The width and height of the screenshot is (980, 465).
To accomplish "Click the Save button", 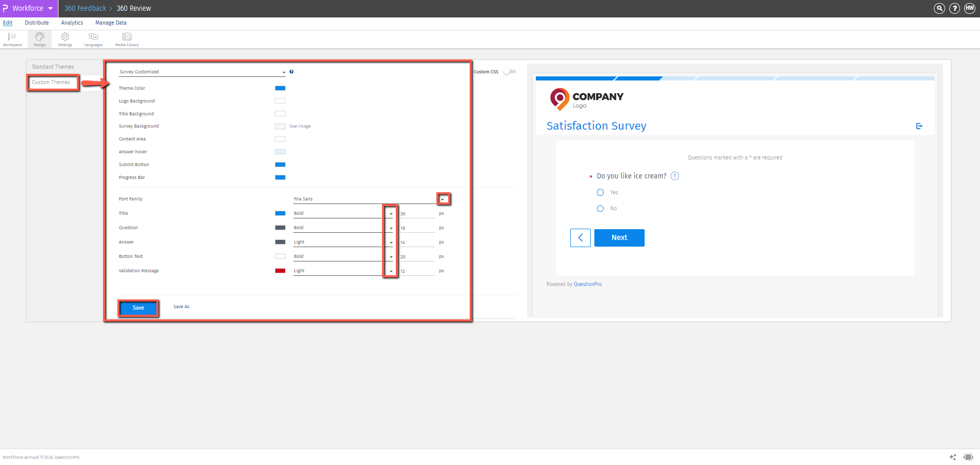I will point(138,308).
